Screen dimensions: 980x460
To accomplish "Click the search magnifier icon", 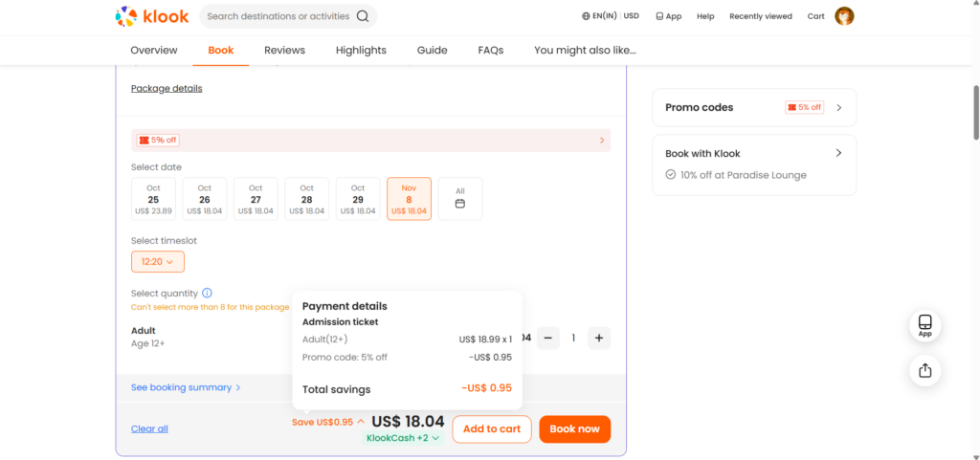I will (x=363, y=16).
